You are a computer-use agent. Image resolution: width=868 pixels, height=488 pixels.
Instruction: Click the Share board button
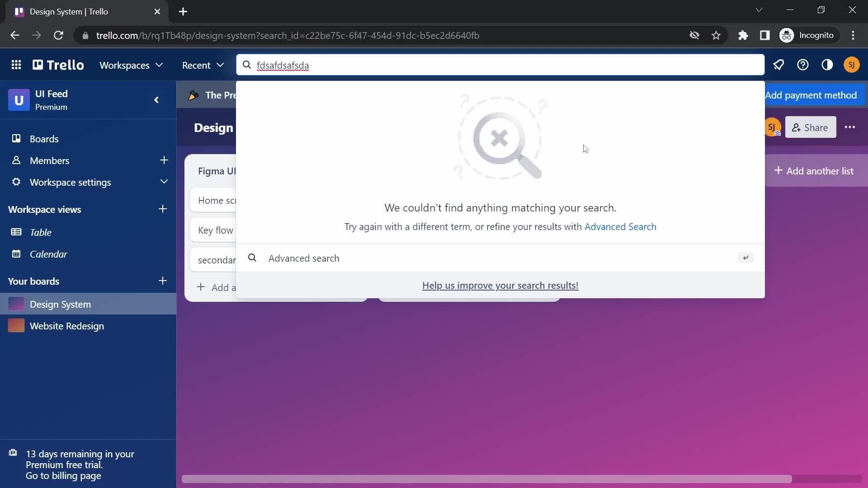811,127
